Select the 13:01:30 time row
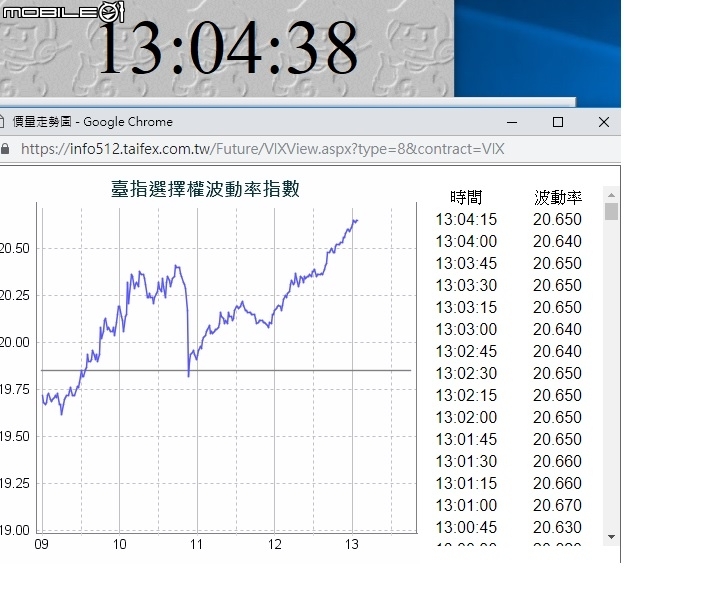The width and height of the screenshot is (709, 599). [509, 462]
